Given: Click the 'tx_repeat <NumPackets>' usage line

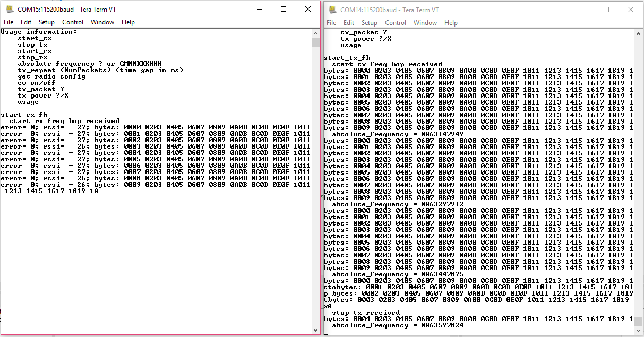Looking at the screenshot, I should [100, 70].
